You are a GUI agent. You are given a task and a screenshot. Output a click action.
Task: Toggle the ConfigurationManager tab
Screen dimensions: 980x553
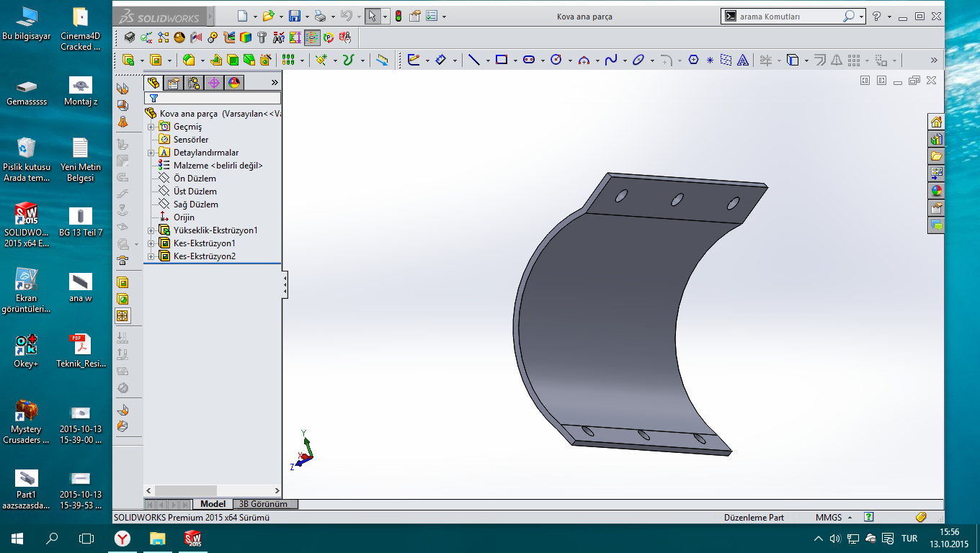tap(194, 83)
